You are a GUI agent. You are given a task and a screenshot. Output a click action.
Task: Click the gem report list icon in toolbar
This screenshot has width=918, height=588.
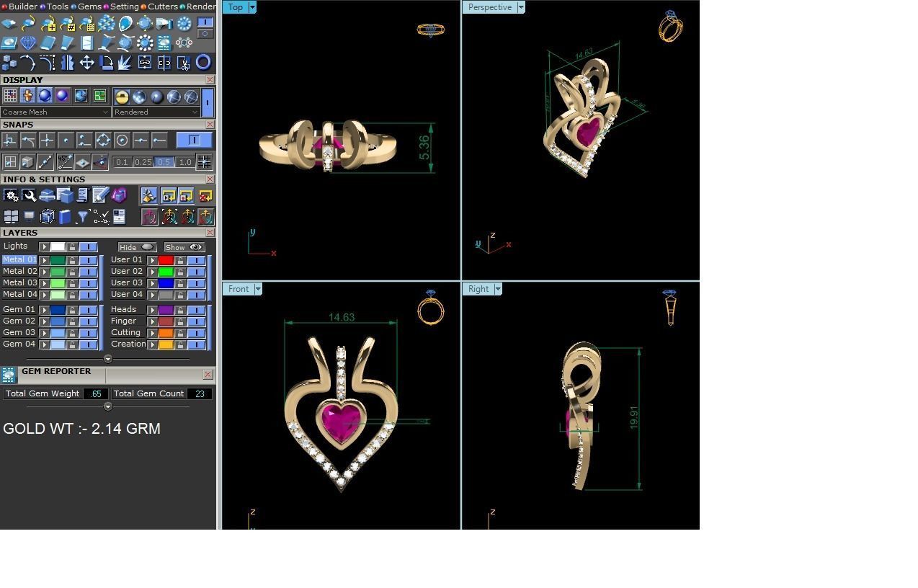pyautogui.click(x=164, y=43)
